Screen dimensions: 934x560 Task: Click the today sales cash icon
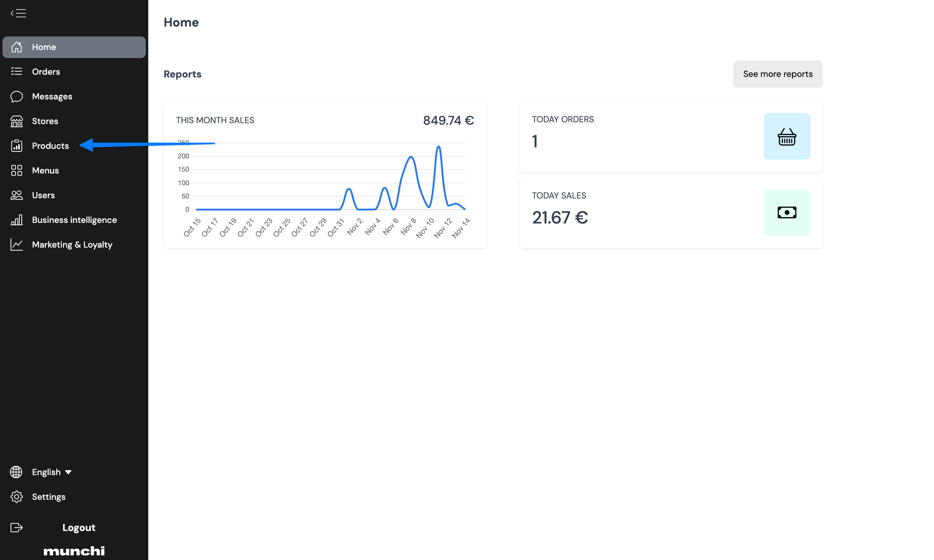click(x=787, y=212)
